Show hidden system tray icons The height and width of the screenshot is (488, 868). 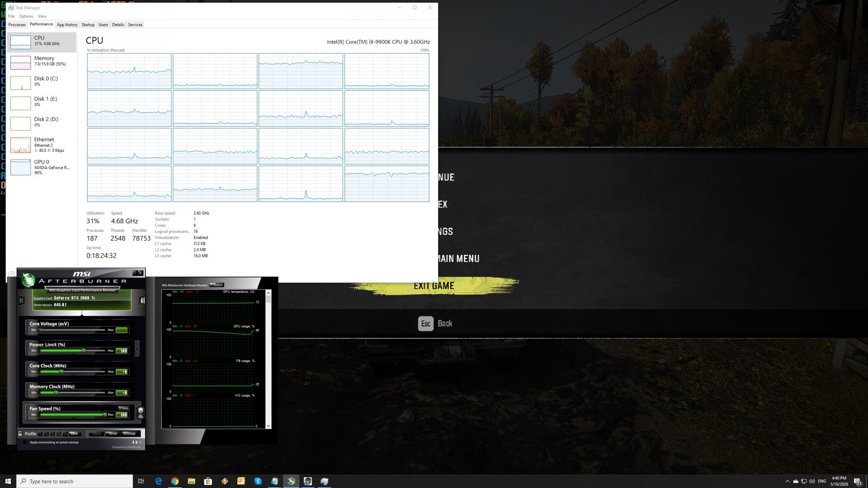pyautogui.click(x=788, y=481)
